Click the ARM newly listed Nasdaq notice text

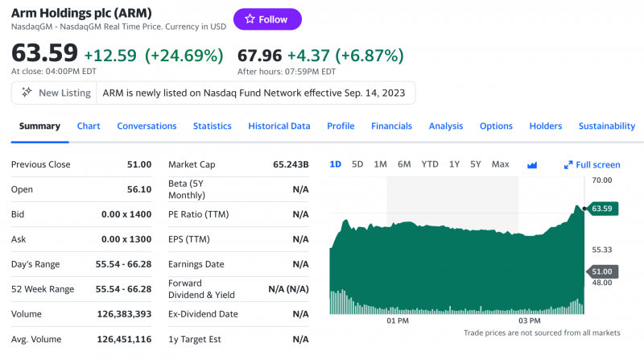[x=254, y=93]
